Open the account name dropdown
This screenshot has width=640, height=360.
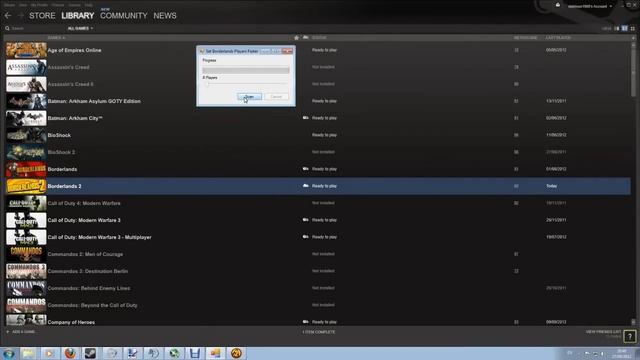[x=590, y=6]
